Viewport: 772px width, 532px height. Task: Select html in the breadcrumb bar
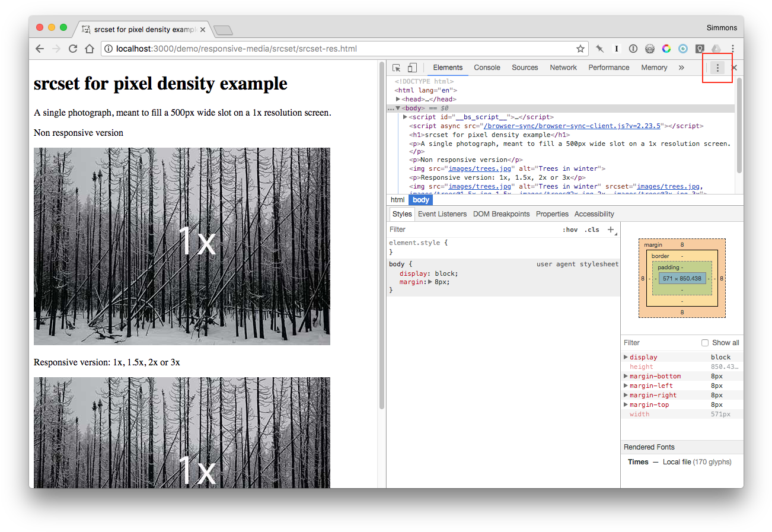(397, 200)
